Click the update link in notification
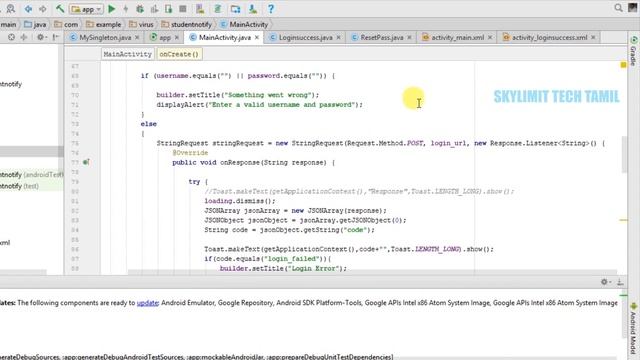Screen dimensions: 640x360 (x=147, y=303)
